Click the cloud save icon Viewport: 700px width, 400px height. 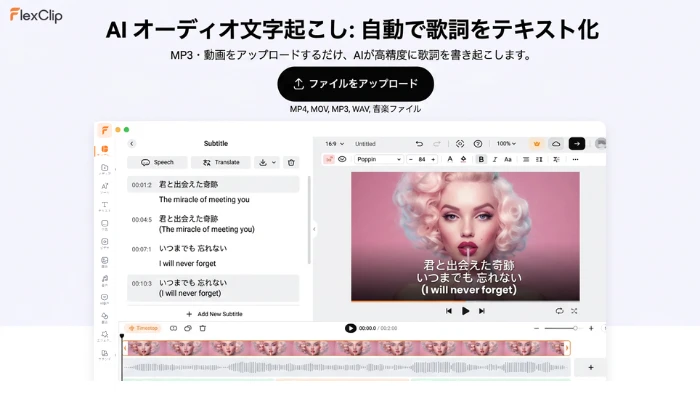coord(556,144)
